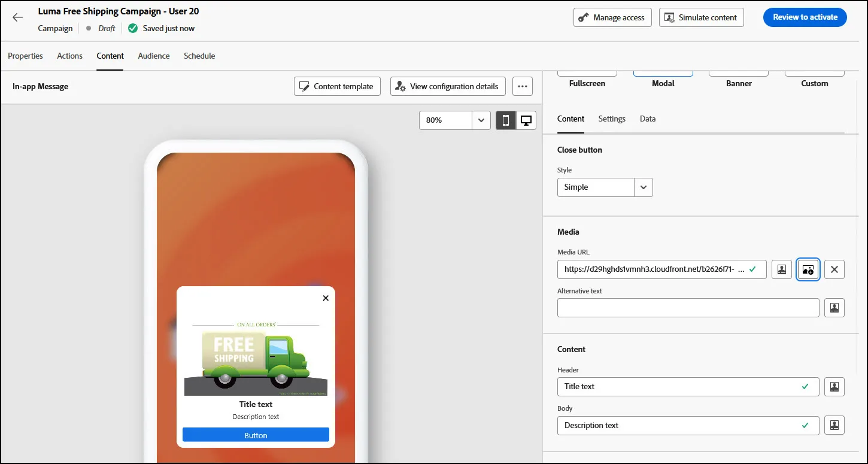Open the Properties tab
The width and height of the screenshot is (868, 464).
coord(25,56)
